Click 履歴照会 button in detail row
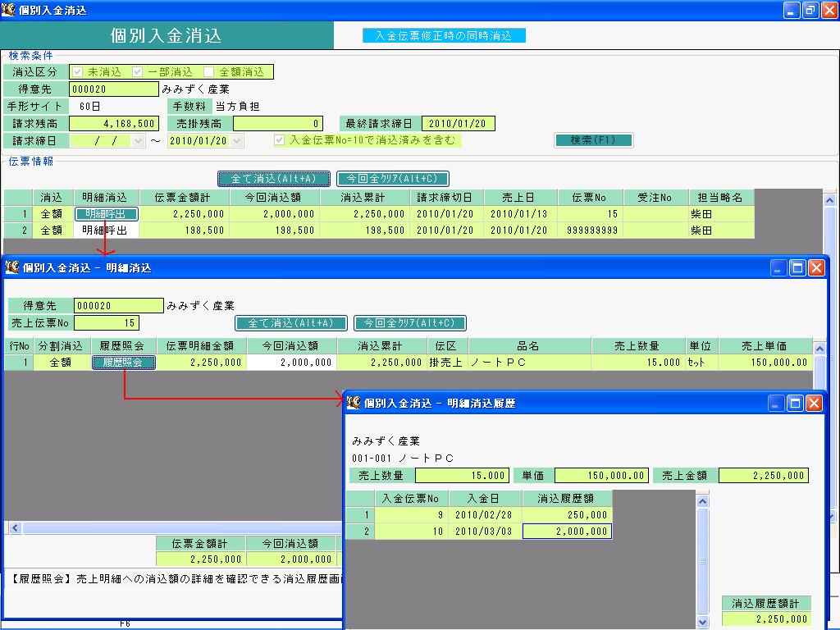 pos(124,363)
